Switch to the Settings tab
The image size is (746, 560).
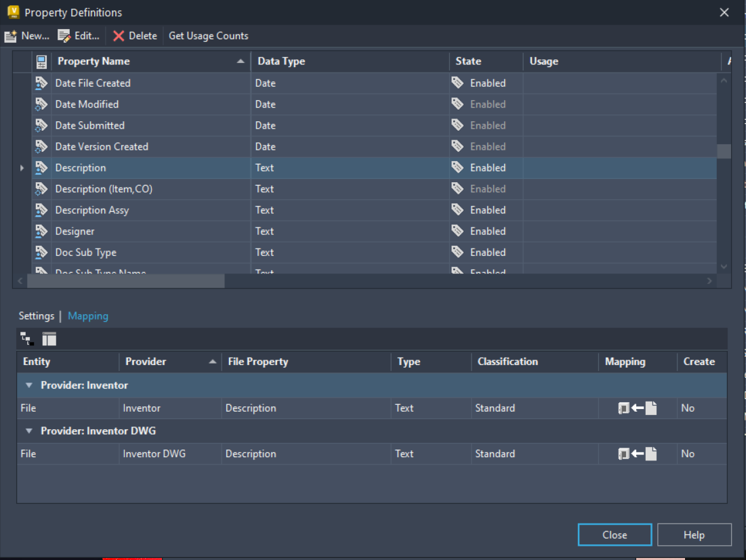coord(36,316)
